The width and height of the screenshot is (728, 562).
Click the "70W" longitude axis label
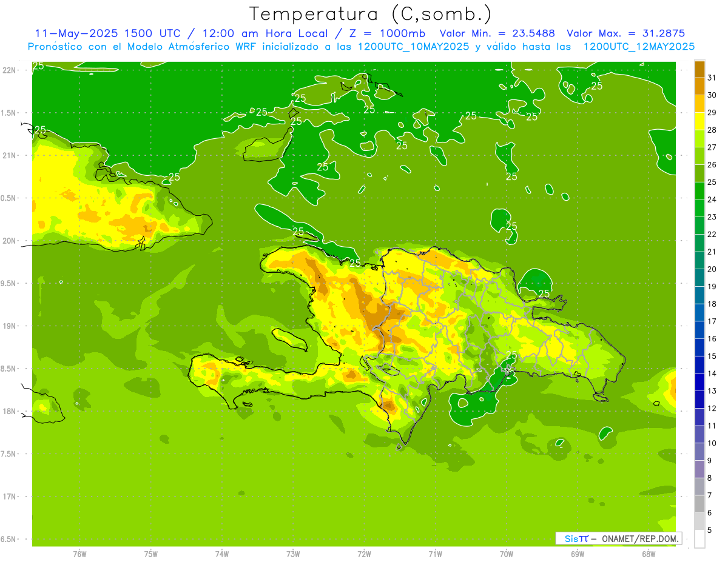[x=507, y=554]
